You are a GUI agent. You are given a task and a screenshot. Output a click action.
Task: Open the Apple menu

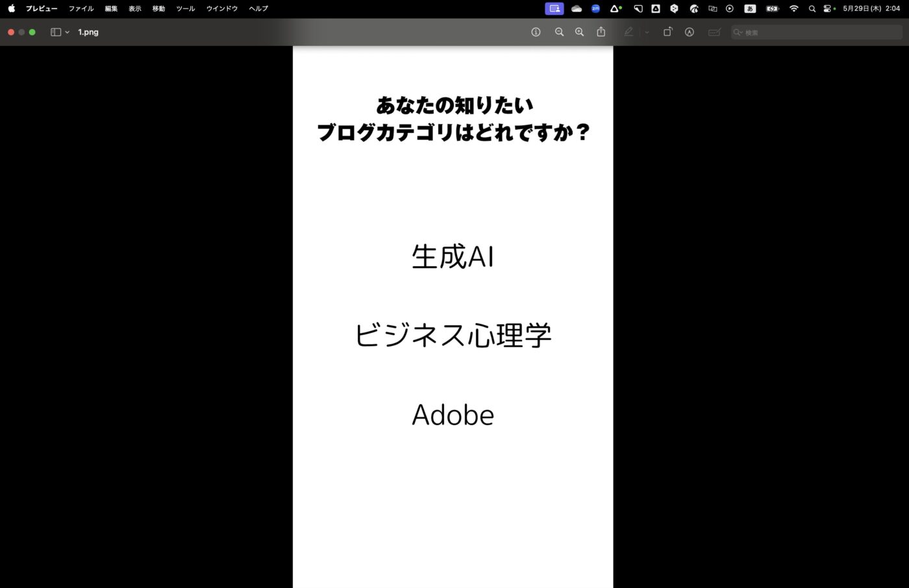tap(11, 8)
